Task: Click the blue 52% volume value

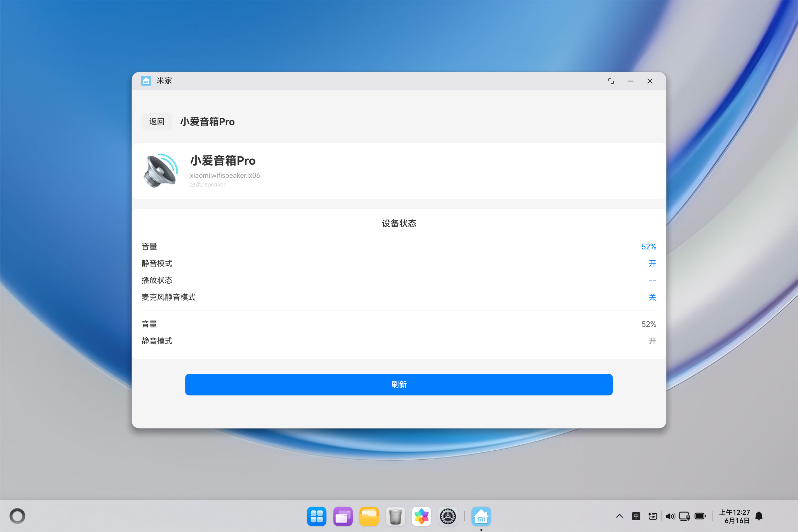Action: click(x=649, y=247)
